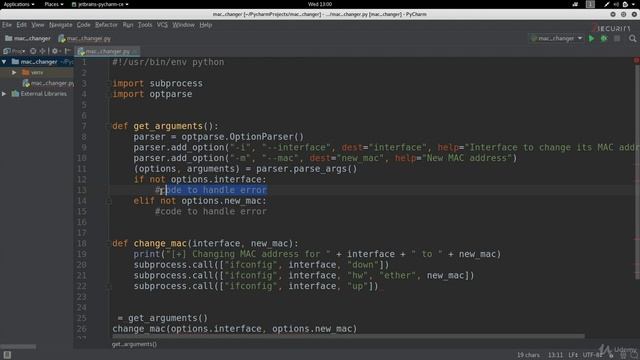Collapse the mac_changer project root
The width and height of the screenshot is (640, 360).
coord(4,62)
